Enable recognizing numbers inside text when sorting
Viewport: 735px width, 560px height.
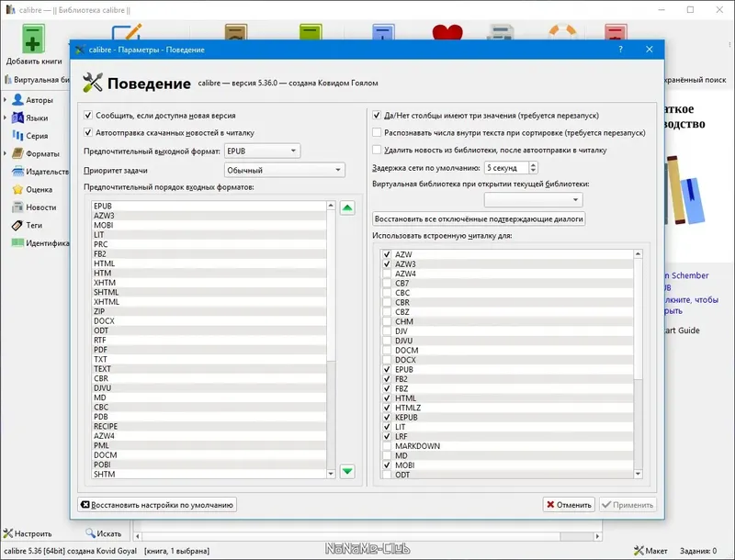tap(377, 132)
